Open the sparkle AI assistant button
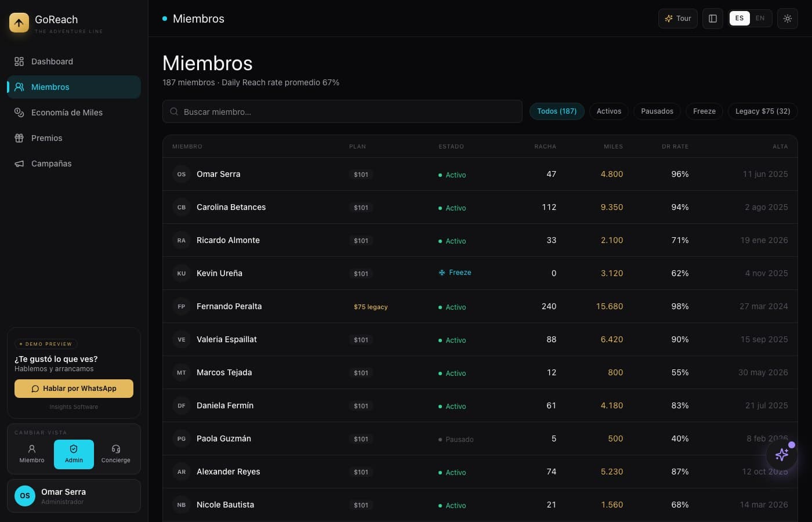The height and width of the screenshot is (522, 812). tap(782, 455)
